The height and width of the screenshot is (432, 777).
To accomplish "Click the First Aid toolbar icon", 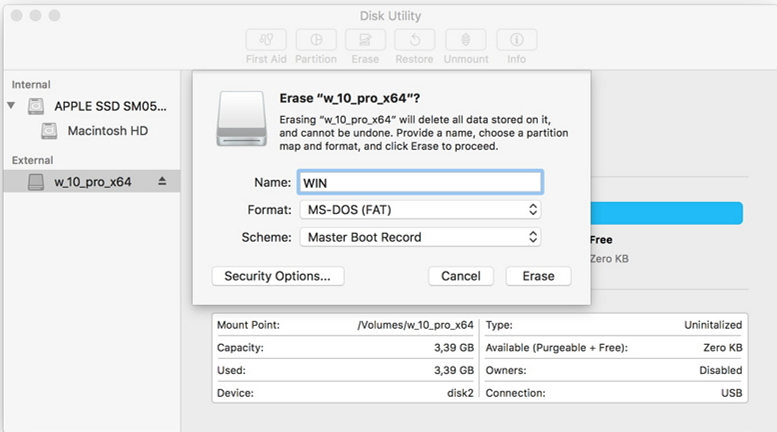I will click(x=266, y=40).
